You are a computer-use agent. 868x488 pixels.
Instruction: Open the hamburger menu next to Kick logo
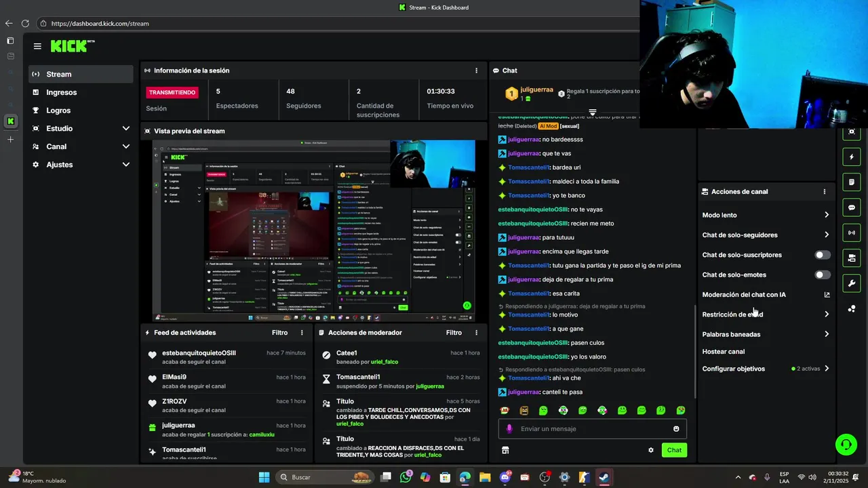coord(37,46)
